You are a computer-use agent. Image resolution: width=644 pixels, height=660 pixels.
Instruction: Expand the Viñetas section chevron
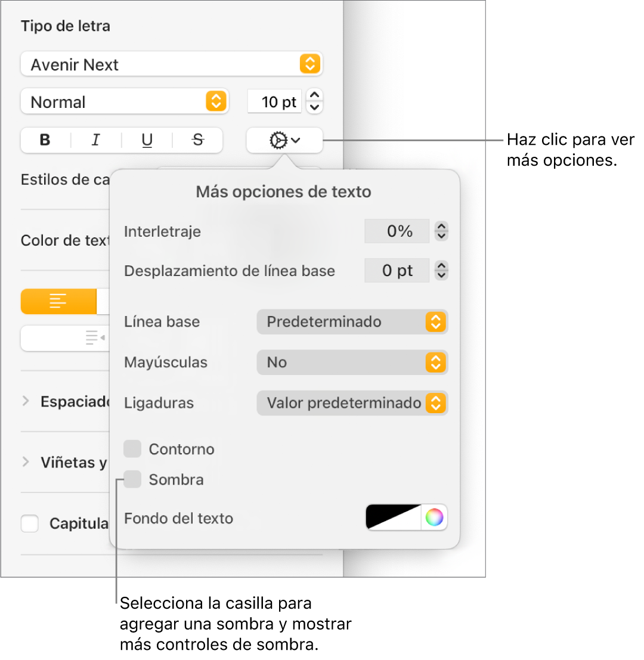(x=26, y=462)
